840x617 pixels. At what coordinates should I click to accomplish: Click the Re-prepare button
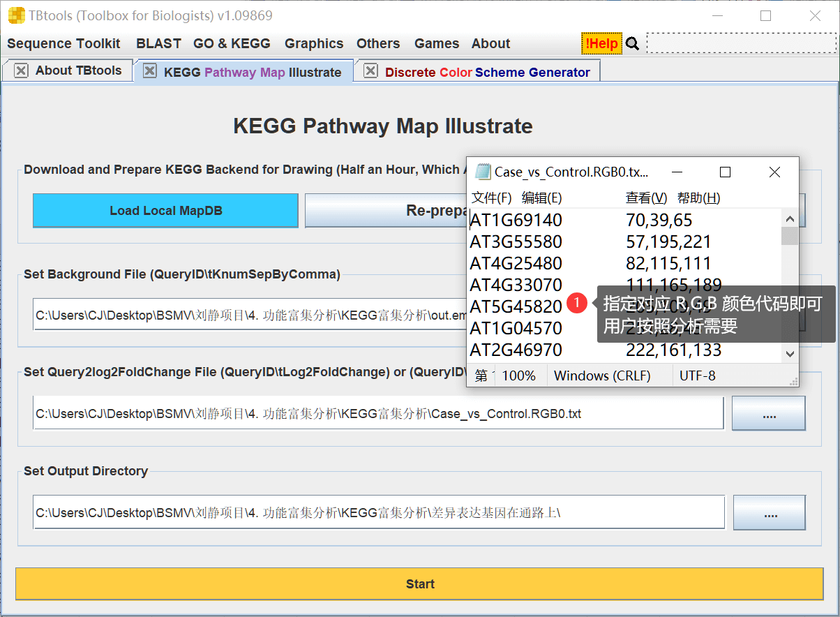click(x=385, y=210)
